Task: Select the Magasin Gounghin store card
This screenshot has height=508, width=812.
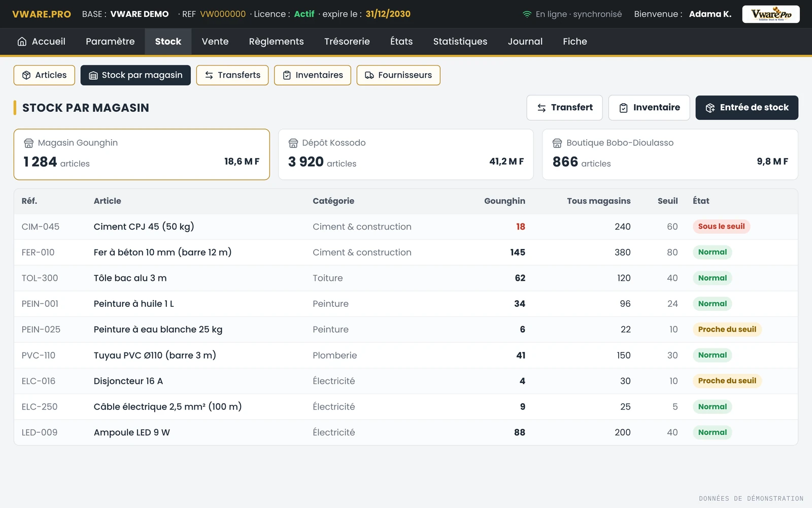Action: click(x=142, y=154)
